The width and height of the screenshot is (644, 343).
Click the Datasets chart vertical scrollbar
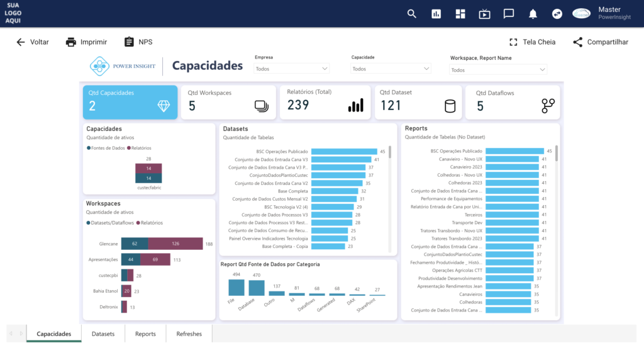coord(390,153)
